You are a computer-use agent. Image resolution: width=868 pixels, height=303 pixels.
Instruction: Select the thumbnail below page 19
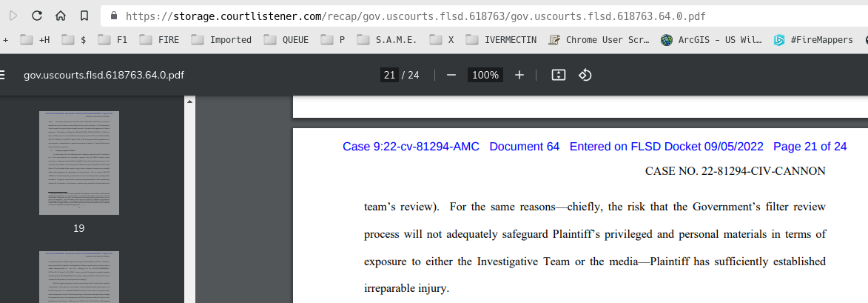pyautogui.click(x=79, y=276)
